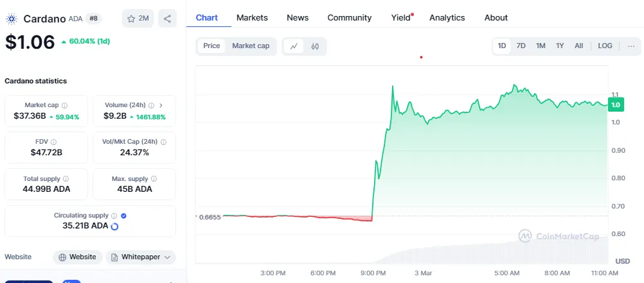Expand the Whitepaper dropdown
This screenshot has width=644, height=283.
[x=168, y=257]
